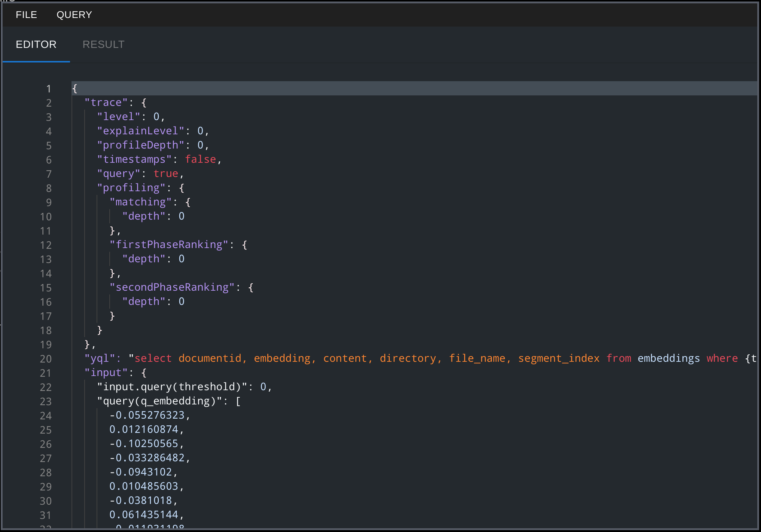761x532 pixels.
Task: Click the word embeddings in yql query
Action: tap(669, 358)
